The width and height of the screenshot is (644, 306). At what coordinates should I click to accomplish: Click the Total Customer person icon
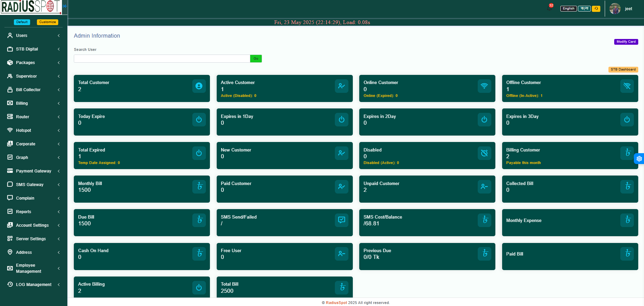tap(199, 86)
